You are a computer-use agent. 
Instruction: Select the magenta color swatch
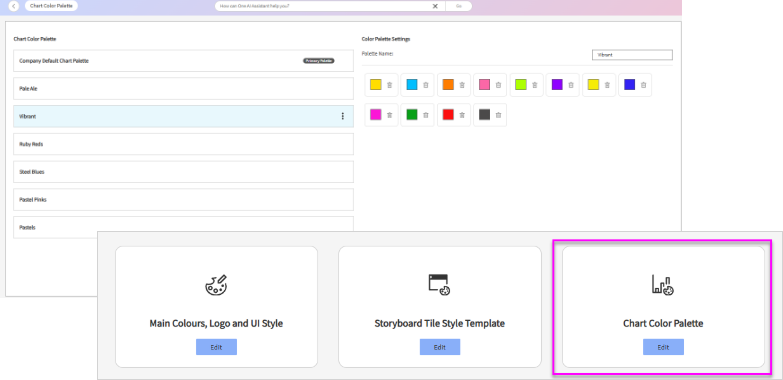click(x=376, y=115)
